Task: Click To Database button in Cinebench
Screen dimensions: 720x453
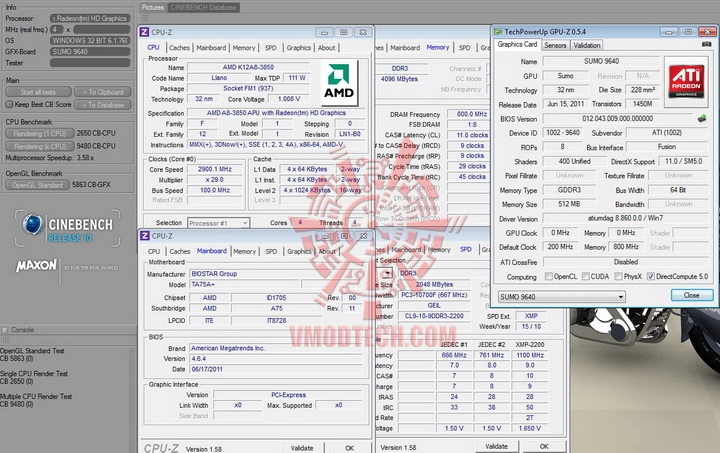Action: tap(102, 105)
